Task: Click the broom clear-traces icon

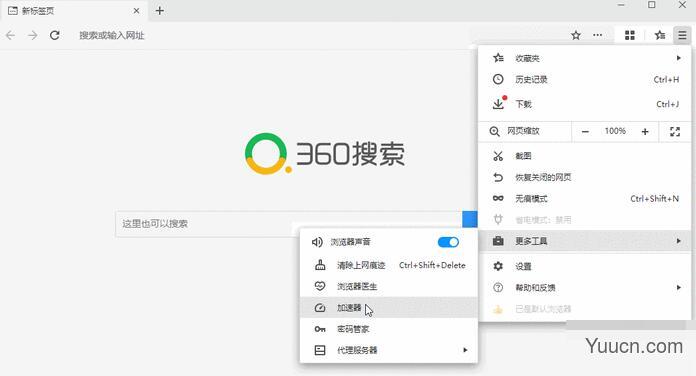Action: (320, 265)
